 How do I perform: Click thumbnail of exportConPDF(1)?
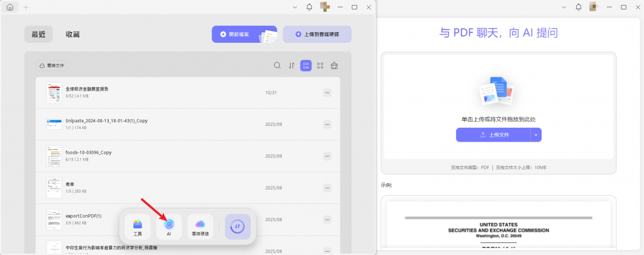tap(54, 219)
